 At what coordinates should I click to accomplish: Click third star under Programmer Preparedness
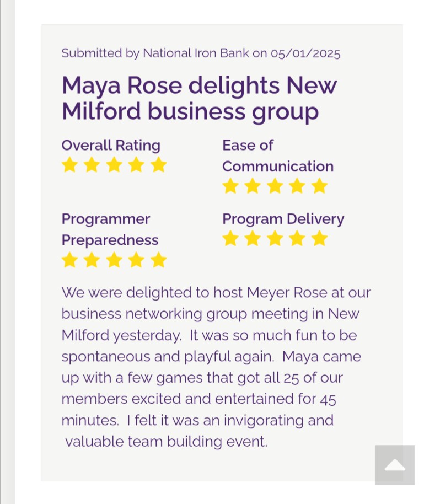click(x=114, y=260)
